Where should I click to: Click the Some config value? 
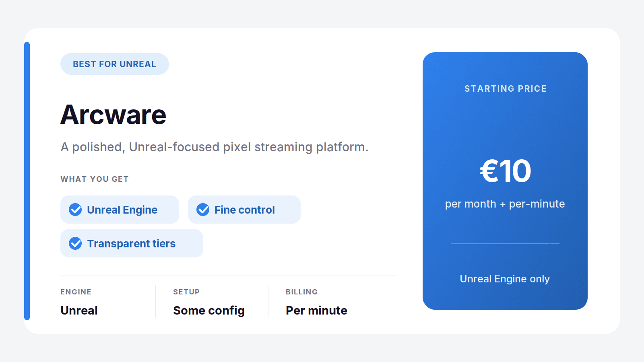point(209,311)
